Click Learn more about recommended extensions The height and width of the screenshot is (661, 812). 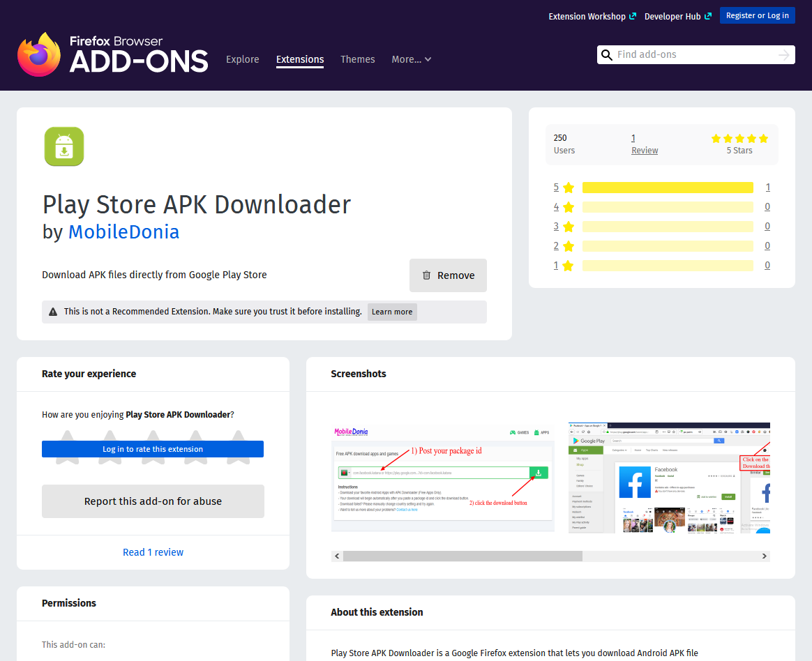(392, 312)
